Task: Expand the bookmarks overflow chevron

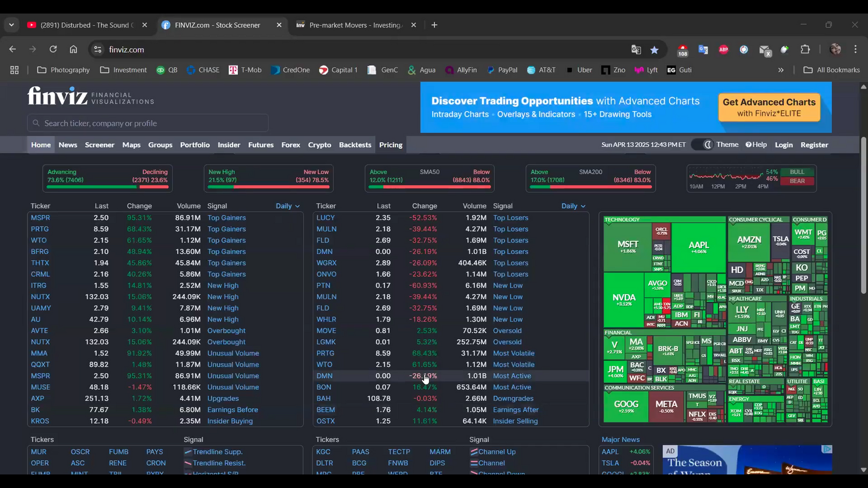Action: coord(781,70)
